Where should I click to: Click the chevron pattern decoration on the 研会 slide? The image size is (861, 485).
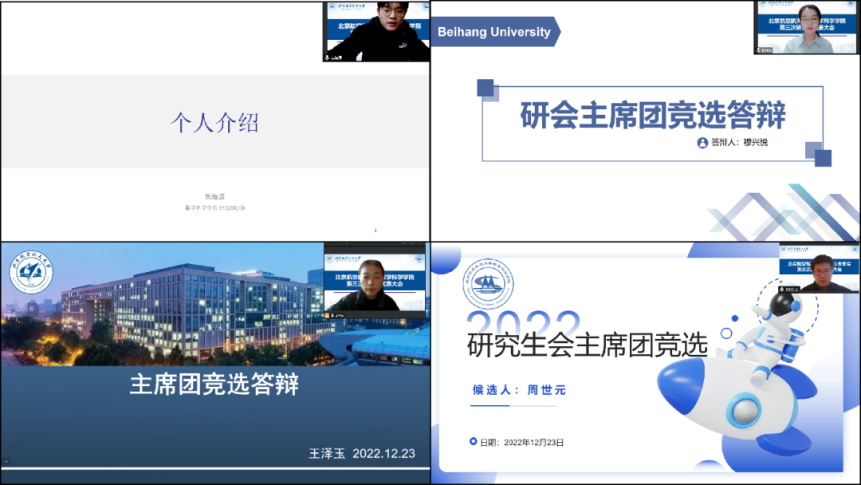pyautogui.click(x=778, y=212)
